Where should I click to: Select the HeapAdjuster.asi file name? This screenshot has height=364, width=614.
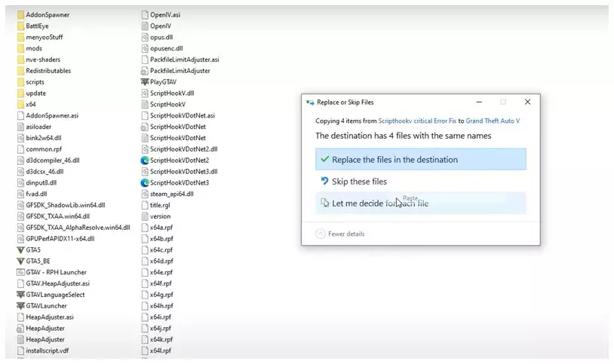pyautogui.click(x=50, y=317)
